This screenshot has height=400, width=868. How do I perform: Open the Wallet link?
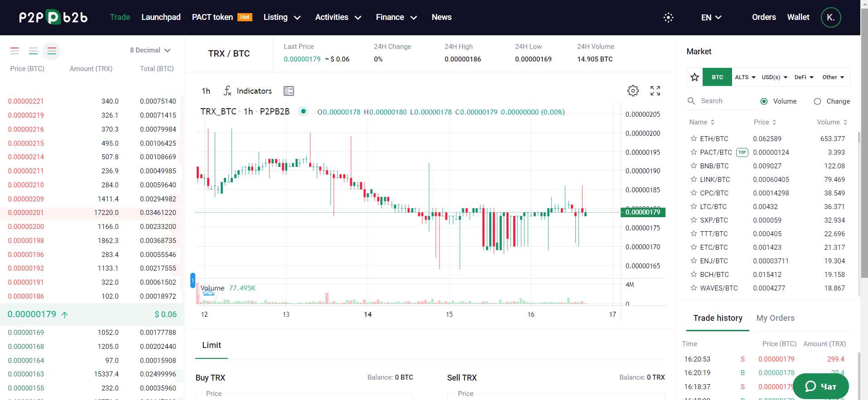click(798, 17)
